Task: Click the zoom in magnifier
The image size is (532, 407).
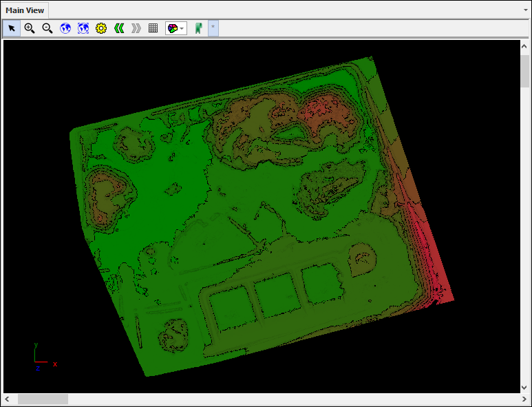Action: pyautogui.click(x=30, y=28)
